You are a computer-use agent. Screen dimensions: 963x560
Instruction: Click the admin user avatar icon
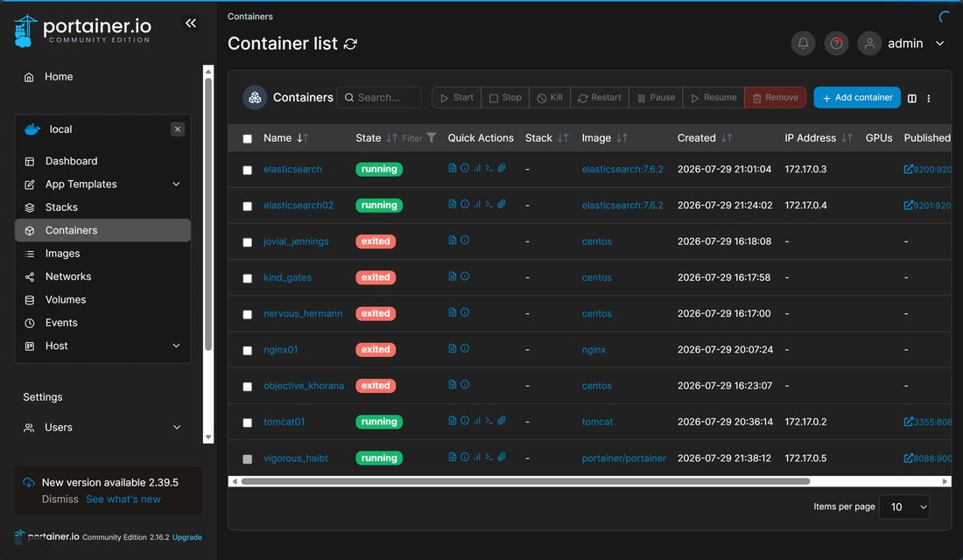tap(869, 44)
